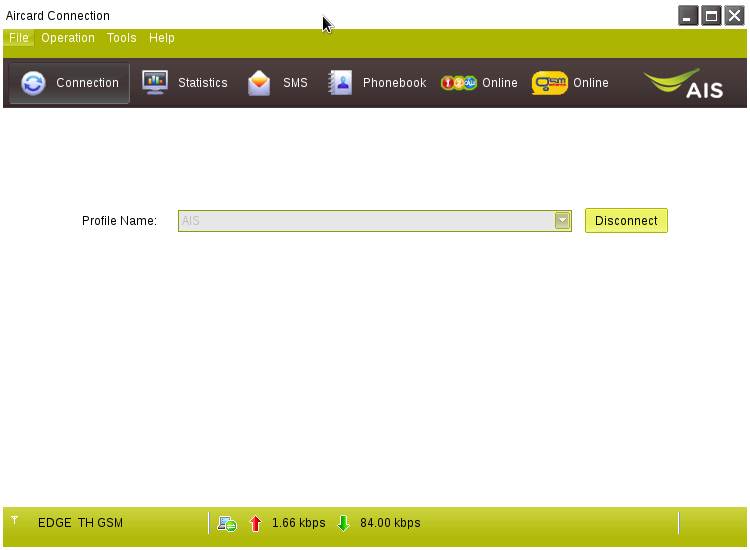
Task: Open the Help menu
Action: pyautogui.click(x=162, y=38)
